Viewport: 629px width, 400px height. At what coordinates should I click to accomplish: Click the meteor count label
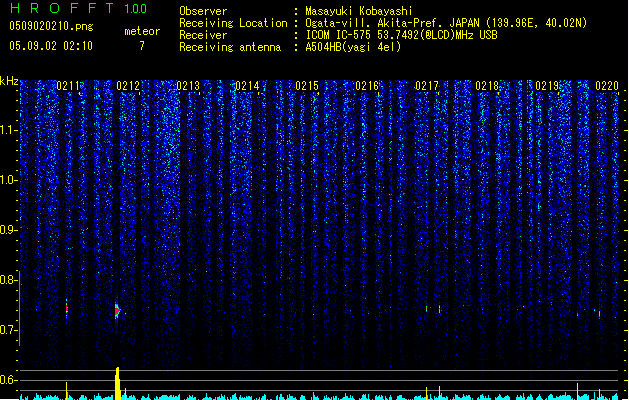tap(142, 31)
